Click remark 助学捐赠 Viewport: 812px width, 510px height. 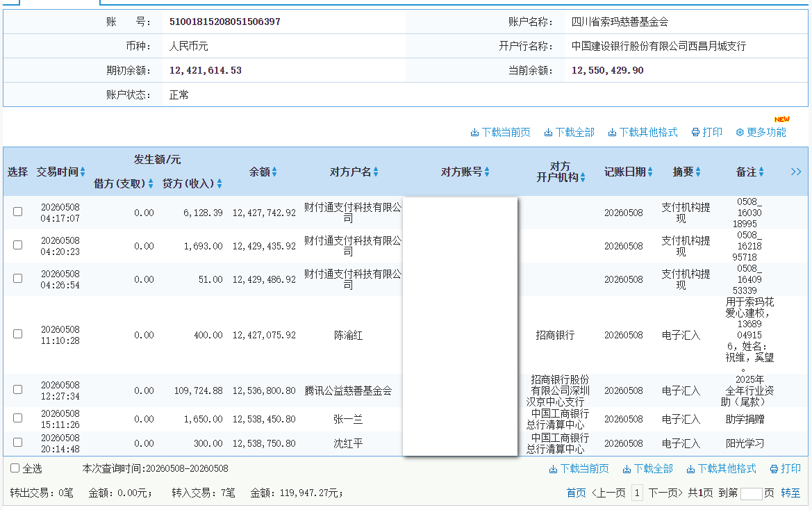(x=745, y=420)
